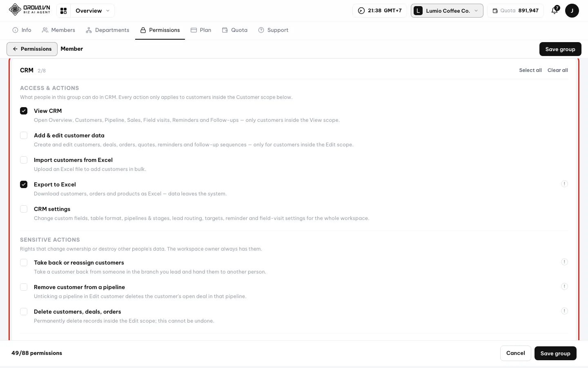This screenshot has width=588, height=368.
Task: Go back to Permissions list
Action: click(32, 49)
